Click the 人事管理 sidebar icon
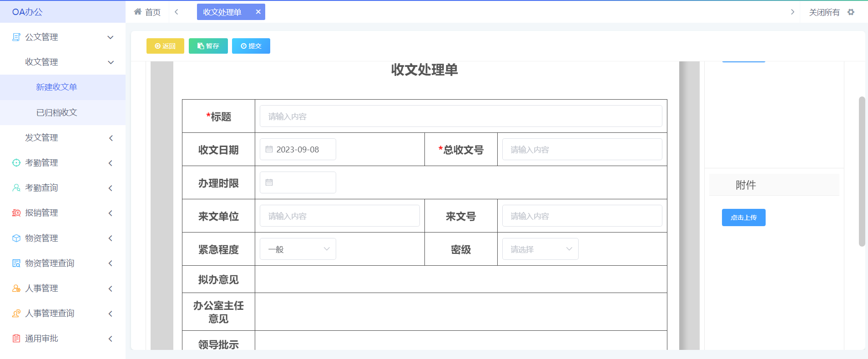 point(16,288)
